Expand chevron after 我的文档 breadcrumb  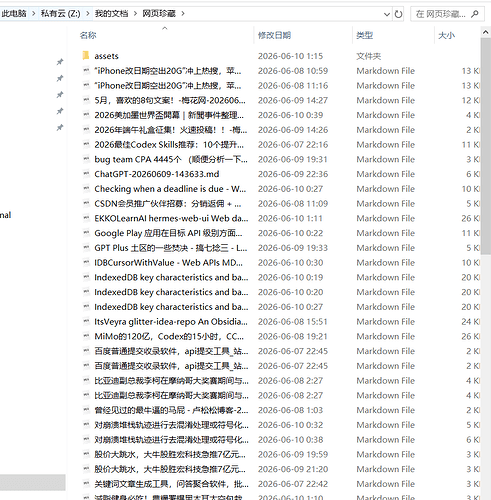point(135,14)
